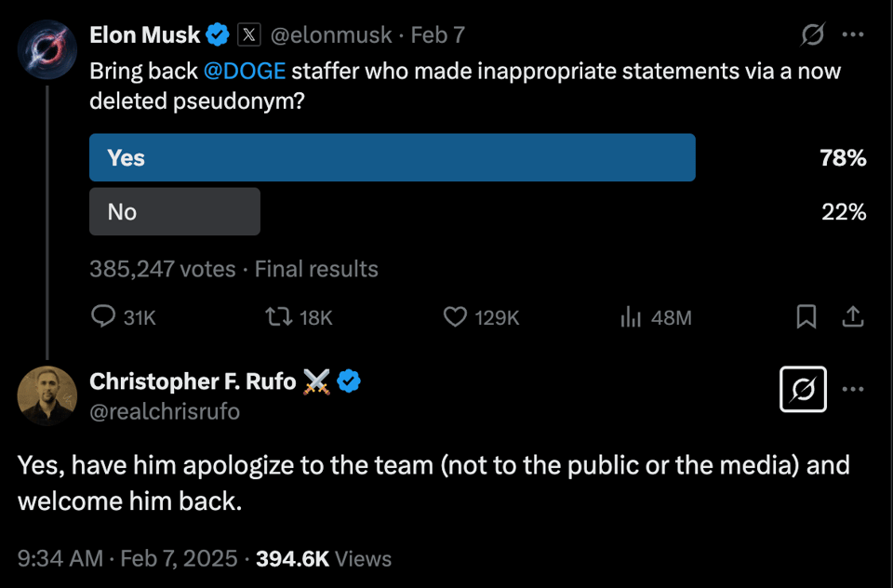
Task: Open more options menu on Musk's post
Action: 852,35
